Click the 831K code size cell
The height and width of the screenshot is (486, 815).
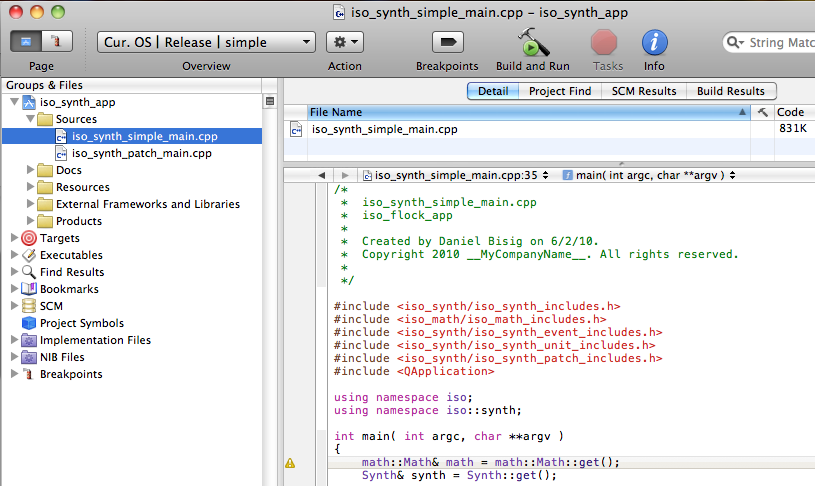tap(793, 128)
